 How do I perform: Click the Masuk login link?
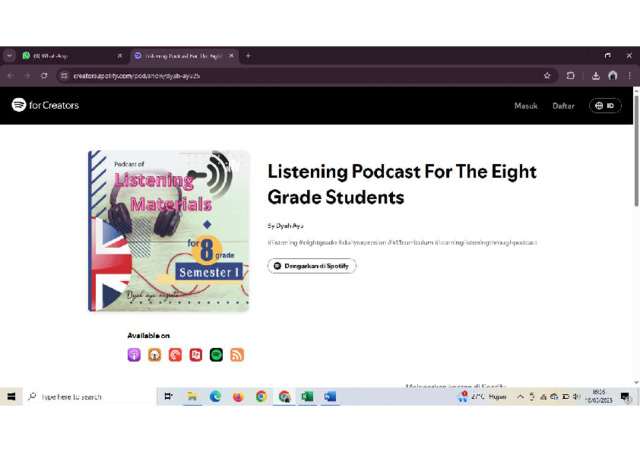pyautogui.click(x=526, y=105)
